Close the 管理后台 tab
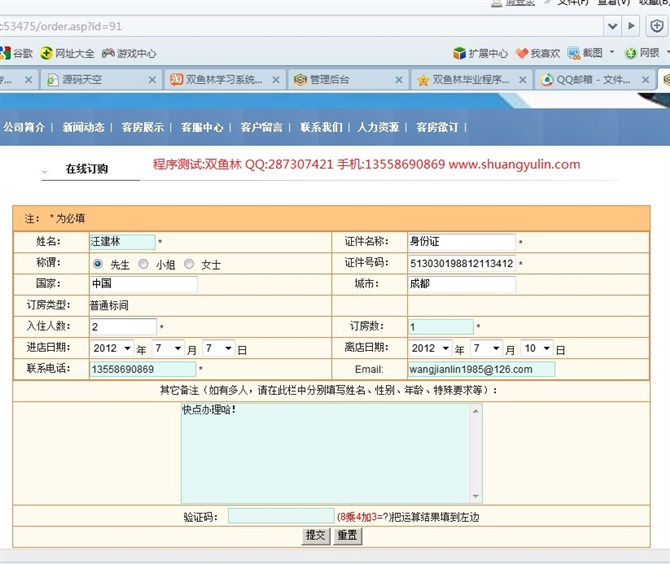This screenshot has height=564, width=670. [399, 80]
